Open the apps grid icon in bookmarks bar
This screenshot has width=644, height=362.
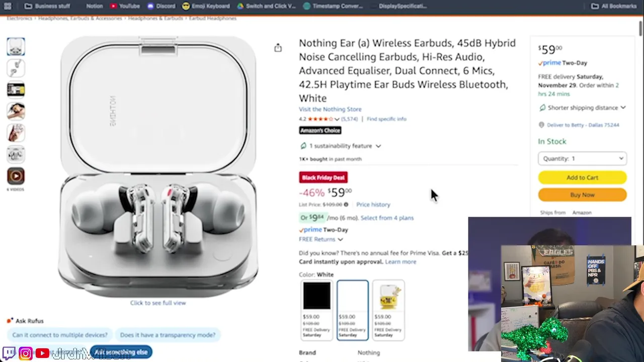[8, 6]
